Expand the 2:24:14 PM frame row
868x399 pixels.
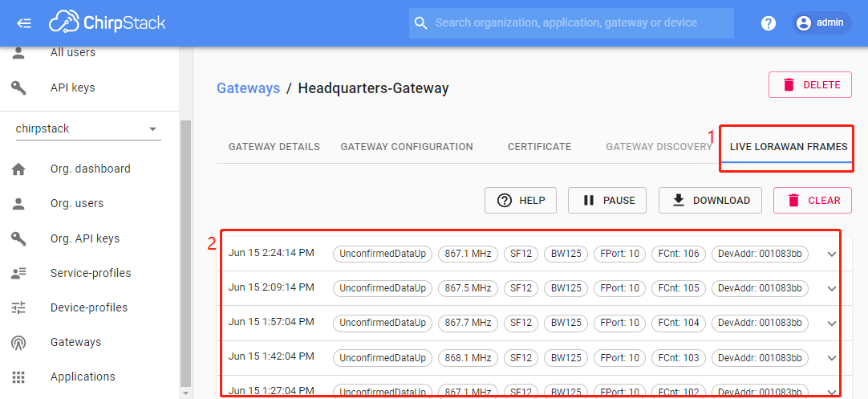click(x=831, y=254)
